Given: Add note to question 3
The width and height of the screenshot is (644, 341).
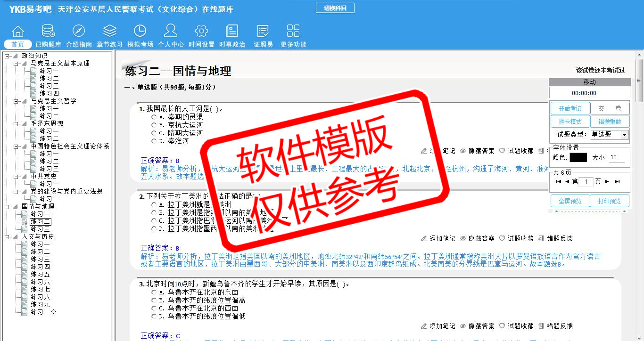Looking at the screenshot, I should click(x=438, y=326).
